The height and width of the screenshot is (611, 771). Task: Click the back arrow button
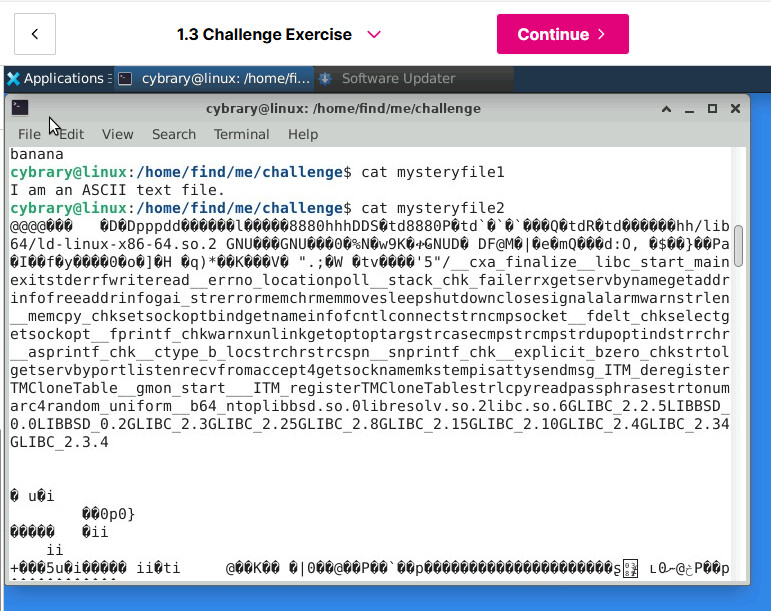coord(35,34)
